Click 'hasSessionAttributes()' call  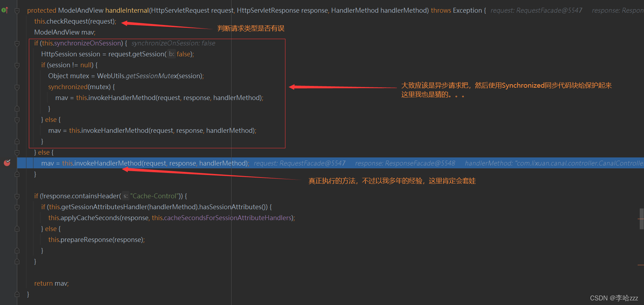point(233,207)
